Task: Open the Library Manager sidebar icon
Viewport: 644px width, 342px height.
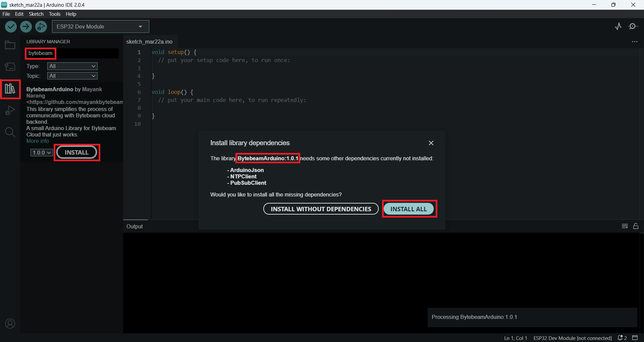Action: [10, 89]
